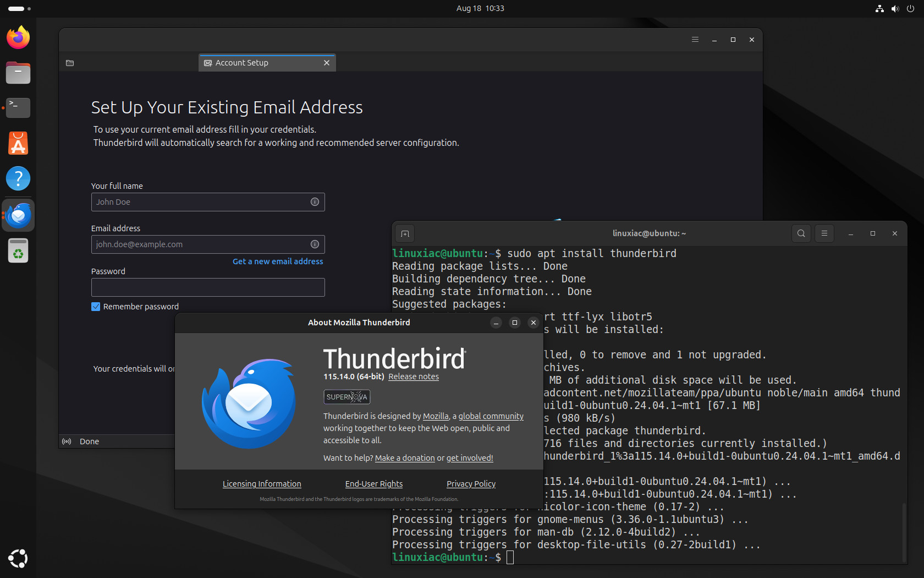
Task: Maximize the terminal window
Action: pyautogui.click(x=873, y=233)
